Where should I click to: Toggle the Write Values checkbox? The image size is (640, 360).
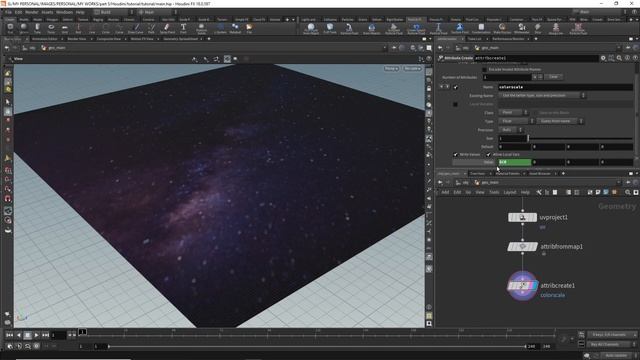pos(456,155)
